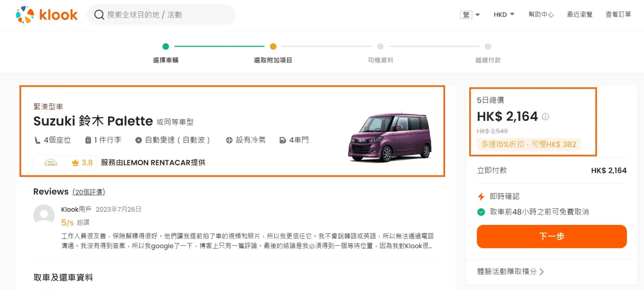Click the green completed step dot
644x290 pixels.
click(x=166, y=46)
